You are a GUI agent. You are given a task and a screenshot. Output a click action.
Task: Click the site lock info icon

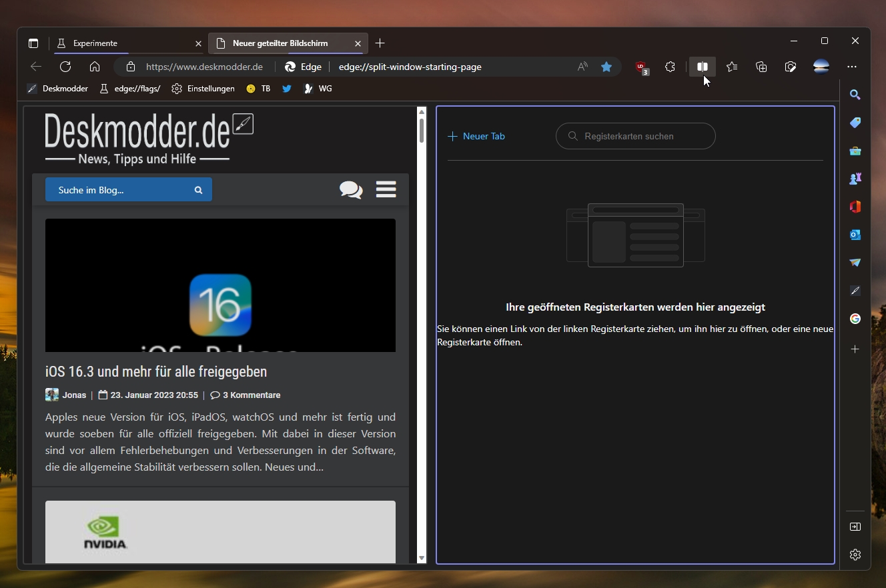(131, 67)
